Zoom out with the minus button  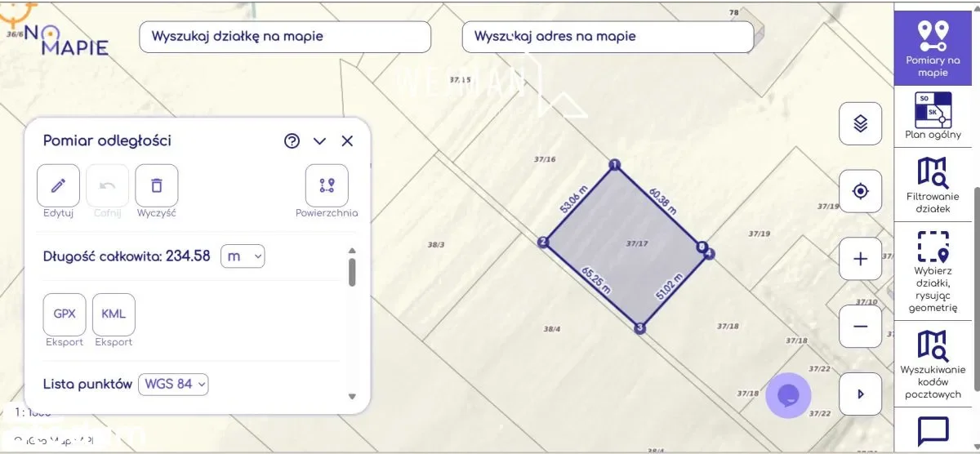[860, 326]
